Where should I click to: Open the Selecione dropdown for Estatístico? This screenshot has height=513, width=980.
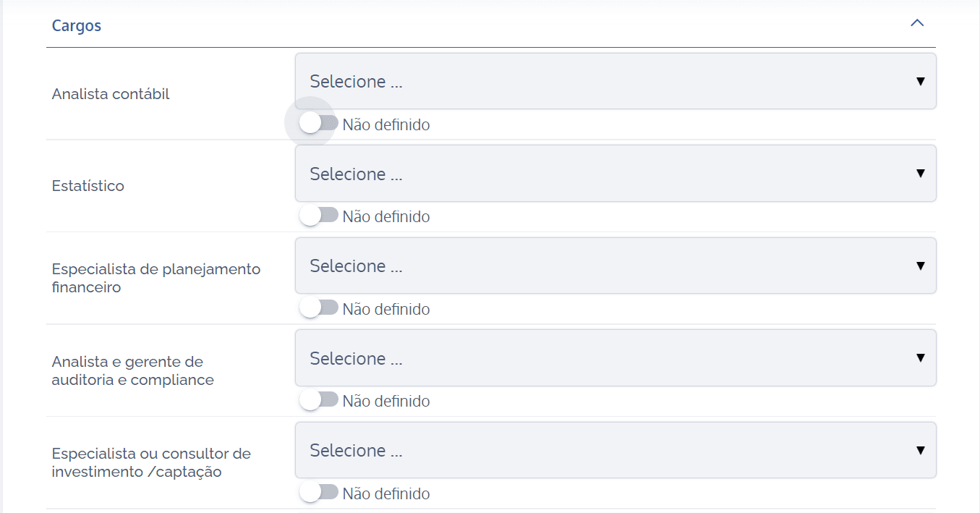pyautogui.click(x=615, y=173)
